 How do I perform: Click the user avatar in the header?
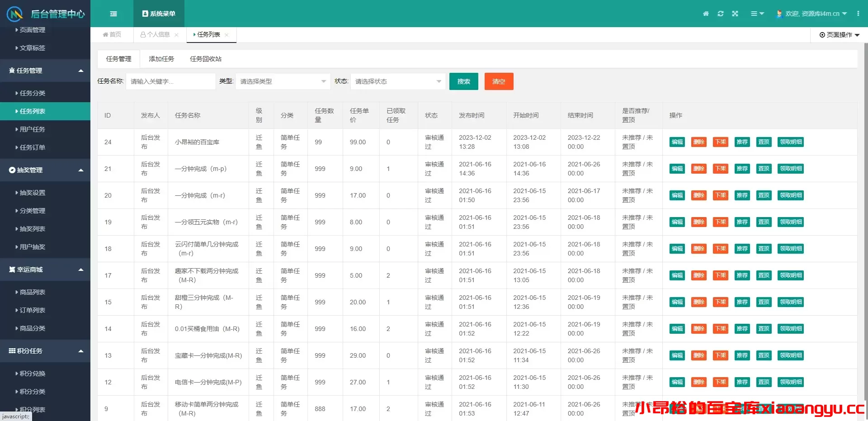[779, 14]
